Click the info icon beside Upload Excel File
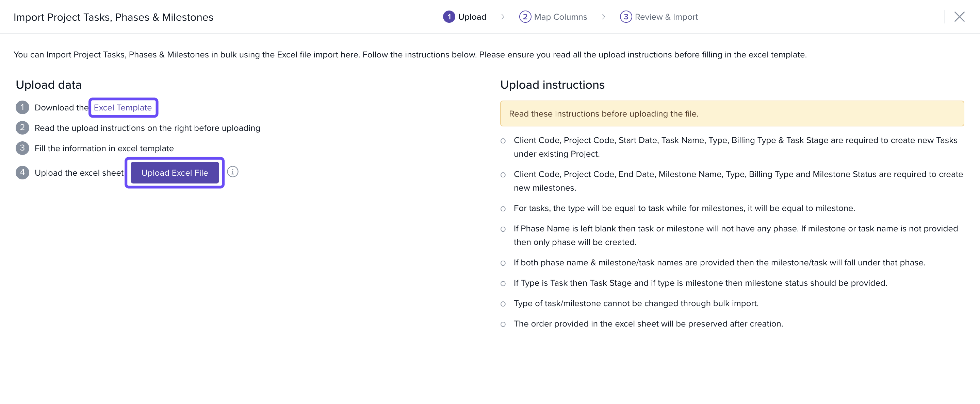Image resolution: width=980 pixels, height=404 pixels. [232, 172]
